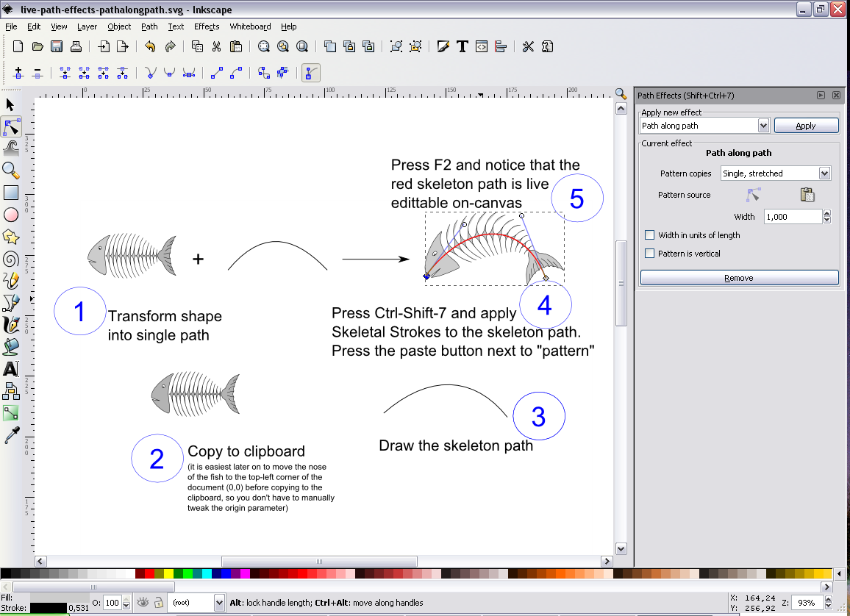
Task: Click the magenta color swatch in palette
Action: click(245, 574)
